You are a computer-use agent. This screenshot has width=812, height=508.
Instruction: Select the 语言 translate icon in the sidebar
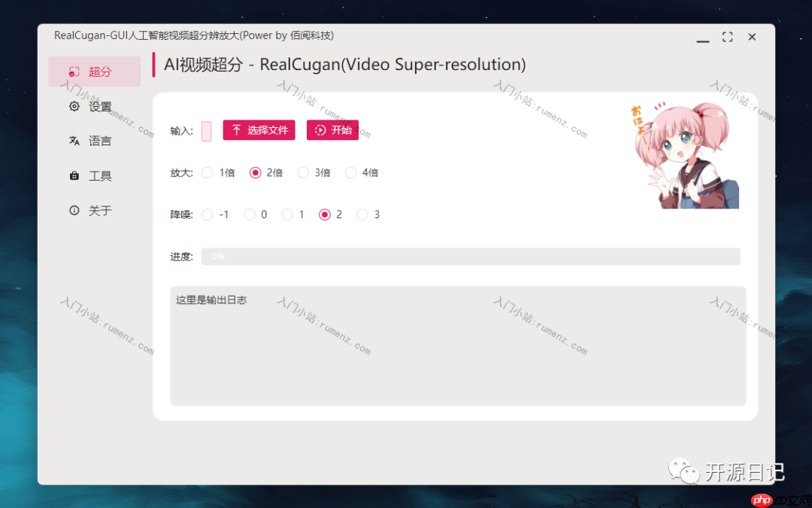pyautogui.click(x=74, y=141)
